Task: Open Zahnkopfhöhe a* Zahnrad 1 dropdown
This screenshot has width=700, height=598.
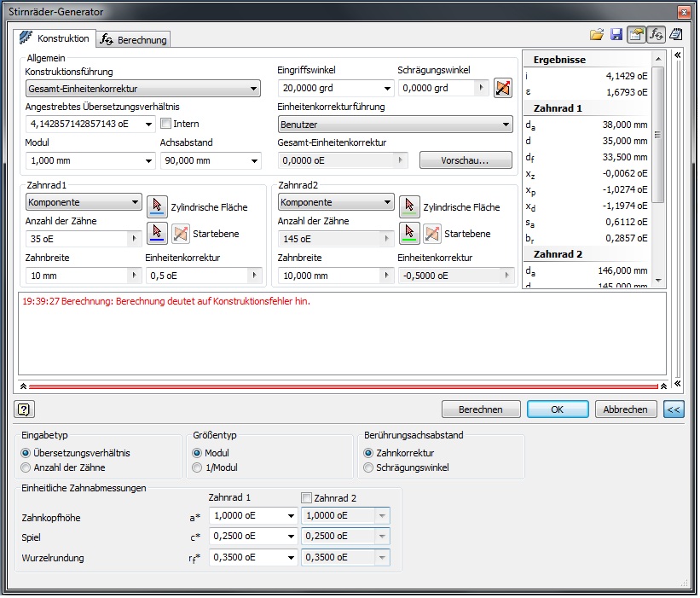Action: [x=292, y=518]
